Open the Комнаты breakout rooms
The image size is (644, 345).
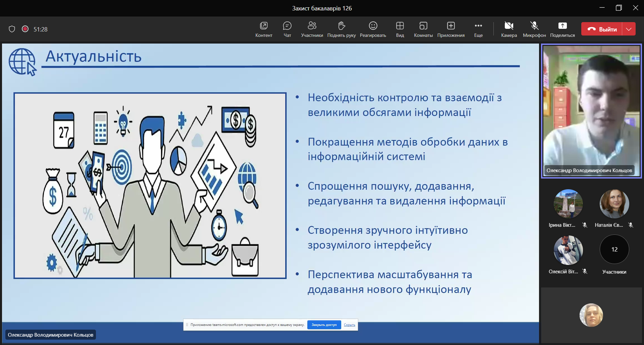click(x=423, y=29)
